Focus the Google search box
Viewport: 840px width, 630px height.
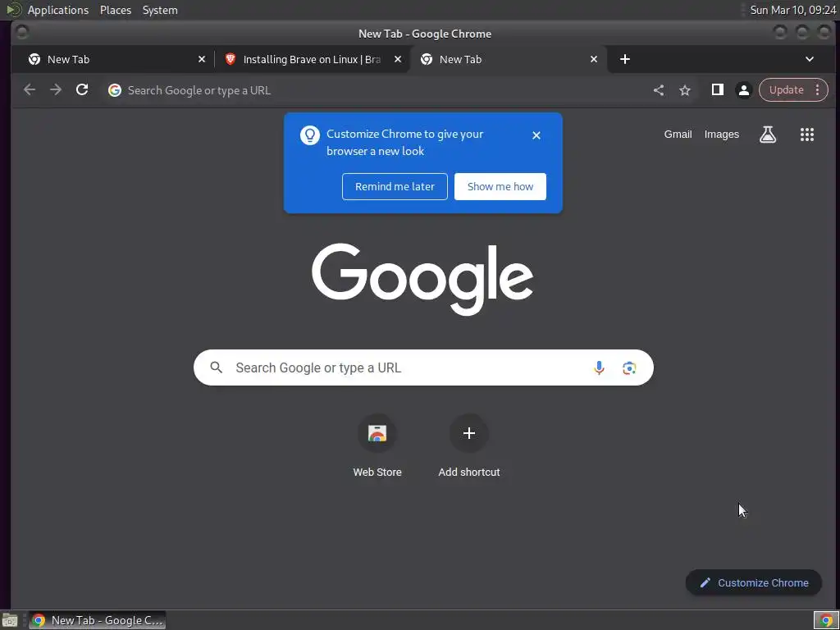pyautogui.click(x=423, y=367)
